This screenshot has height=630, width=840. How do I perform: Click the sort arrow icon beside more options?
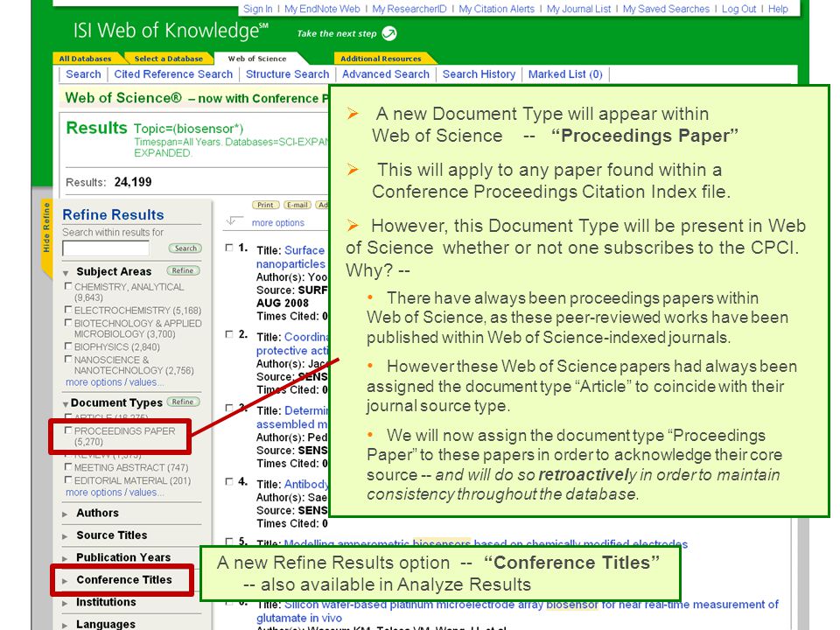click(234, 220)
